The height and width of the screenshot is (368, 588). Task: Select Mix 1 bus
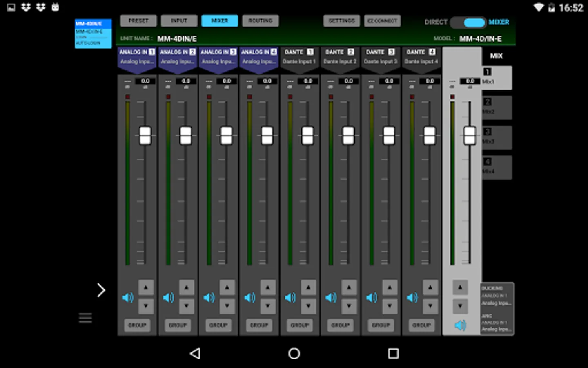pos(497,78)
